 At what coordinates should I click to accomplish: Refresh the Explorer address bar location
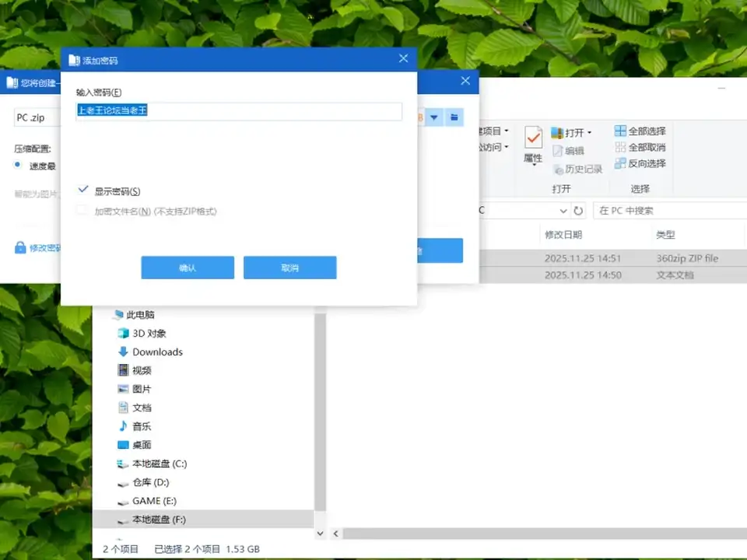pos(578,211)
